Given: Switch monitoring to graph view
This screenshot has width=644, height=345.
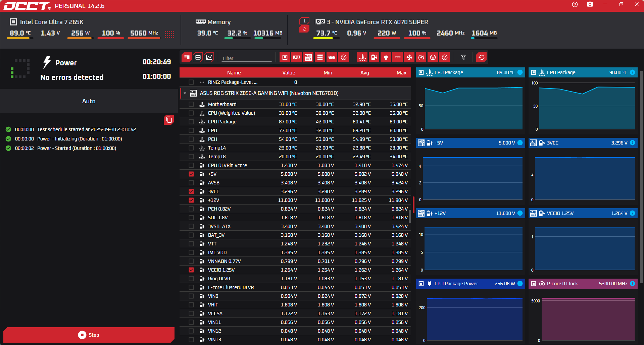Looking at the screenshot, I should point(209,57).
